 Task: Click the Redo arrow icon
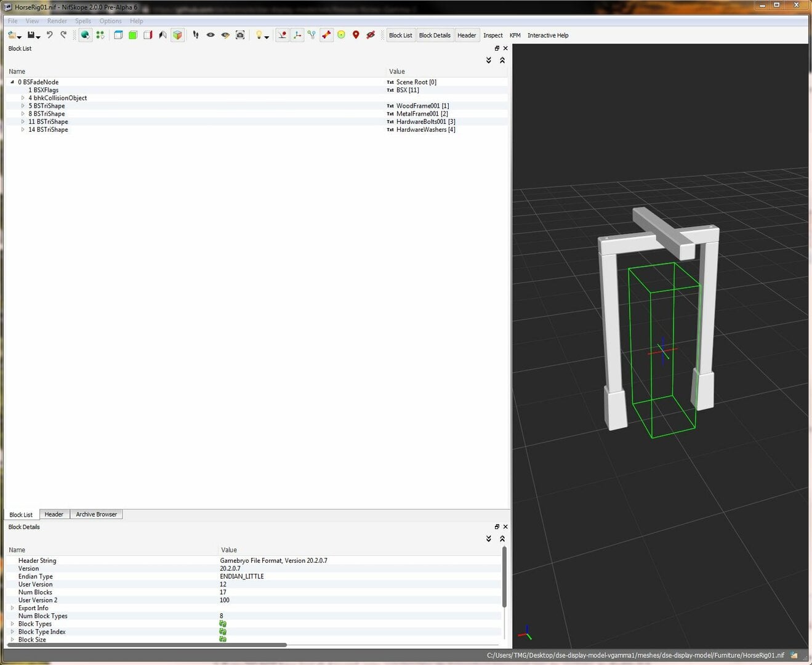63,35
